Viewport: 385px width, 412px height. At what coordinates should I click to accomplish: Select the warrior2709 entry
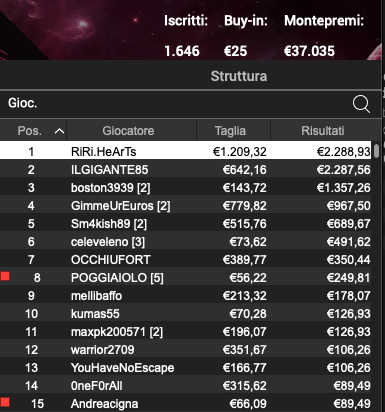(x=186, y=350)
